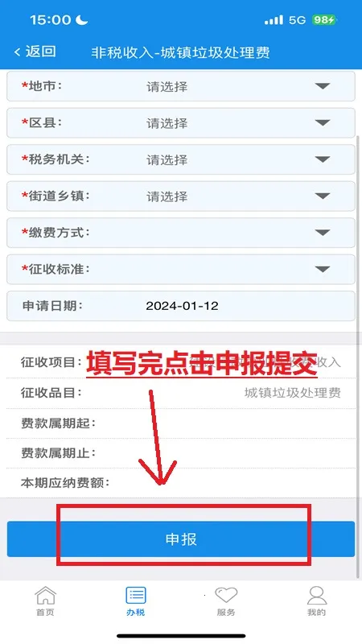The image size is (362, 644).
Task: Tap the 费款属期起 row
Action: [181, 423]
